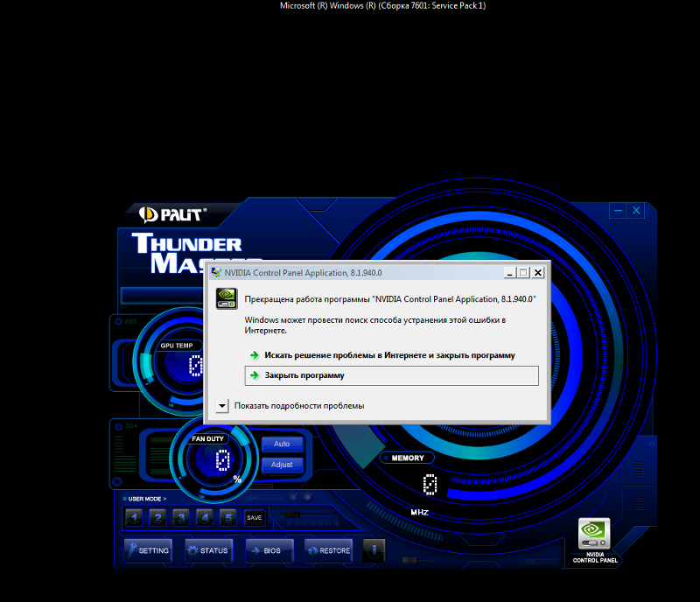Click the fan Adjust button

click(282, 465)
